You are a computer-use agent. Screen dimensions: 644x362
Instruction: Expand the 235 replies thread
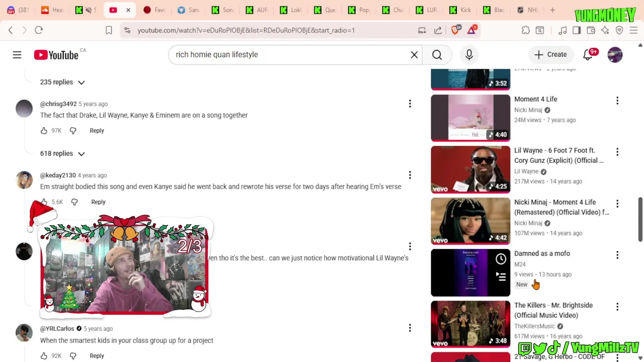tap(62, 82)
